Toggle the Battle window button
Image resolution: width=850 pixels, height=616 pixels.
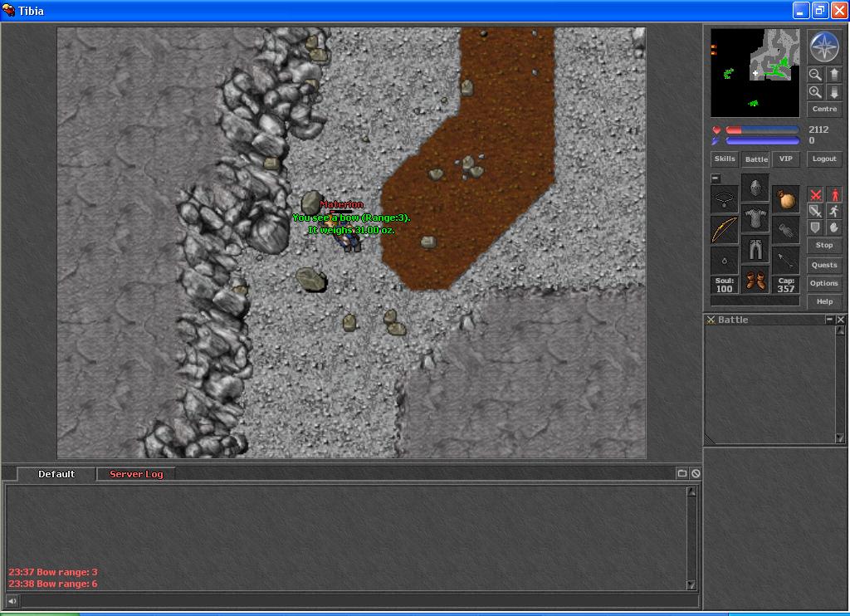click(x=755, y=159)
